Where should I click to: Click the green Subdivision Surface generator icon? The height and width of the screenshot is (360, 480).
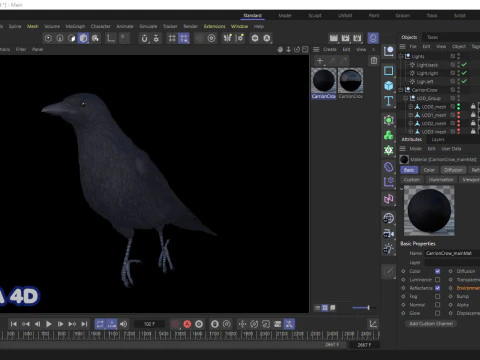pos(389,120)
